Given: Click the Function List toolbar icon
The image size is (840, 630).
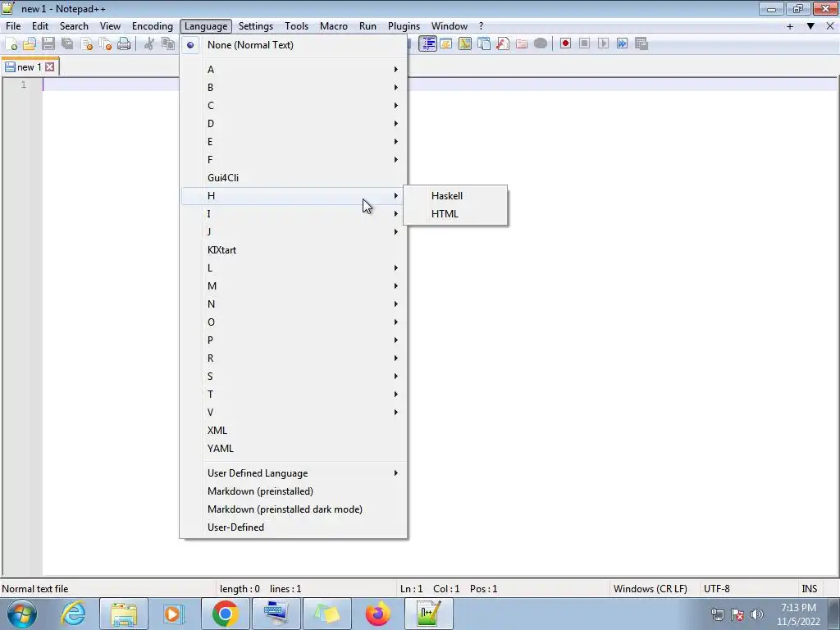Looking at the screenshot, I should [x=503, y=44].
